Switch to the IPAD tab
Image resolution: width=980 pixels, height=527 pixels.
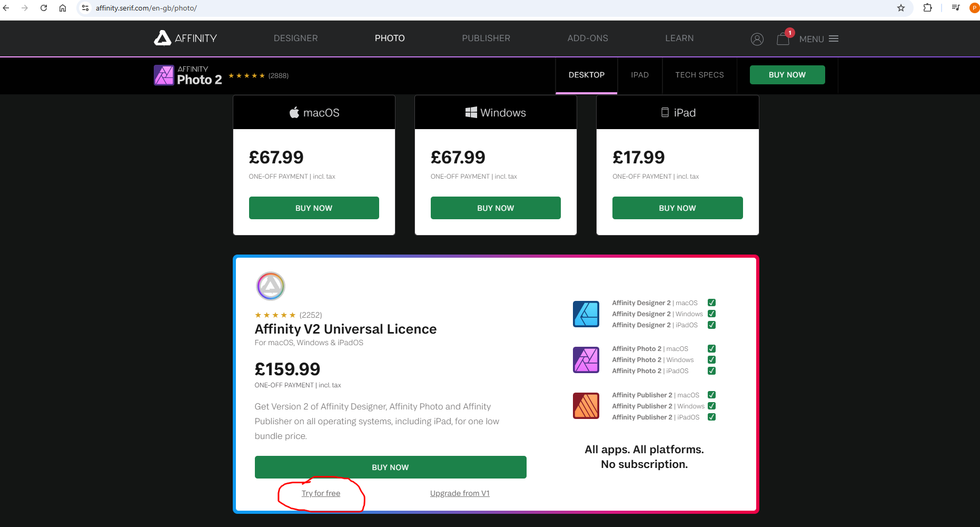point(640,75)
